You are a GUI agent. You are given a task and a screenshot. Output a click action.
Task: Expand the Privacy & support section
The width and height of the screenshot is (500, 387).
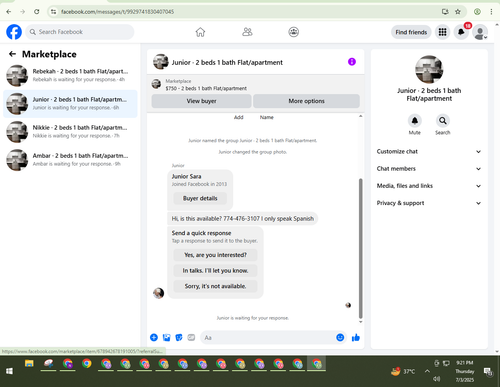pos(429,203)
